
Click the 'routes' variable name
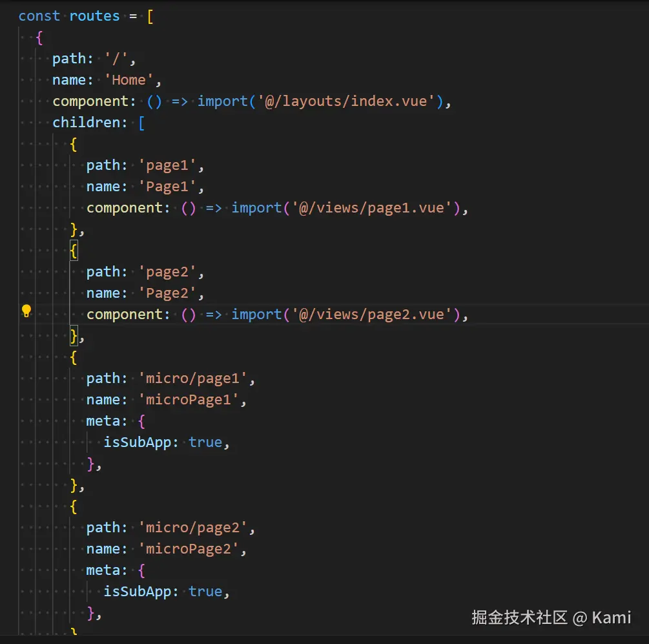click(x=94, y=16)
